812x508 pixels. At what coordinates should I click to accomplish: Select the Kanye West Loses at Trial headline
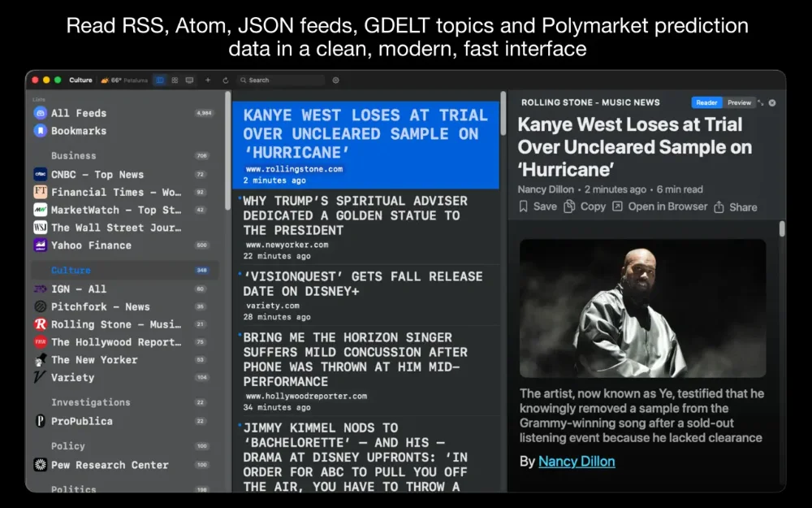click(x=365, y=145)
